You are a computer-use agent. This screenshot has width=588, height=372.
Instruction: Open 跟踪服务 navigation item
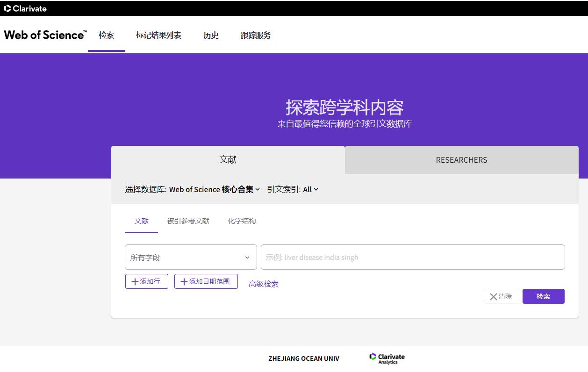coord(256,35)
